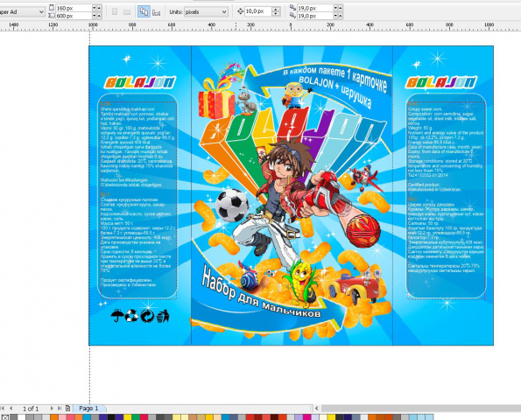
Task: Add a new page with the page icon
Action: pos(67,408)
